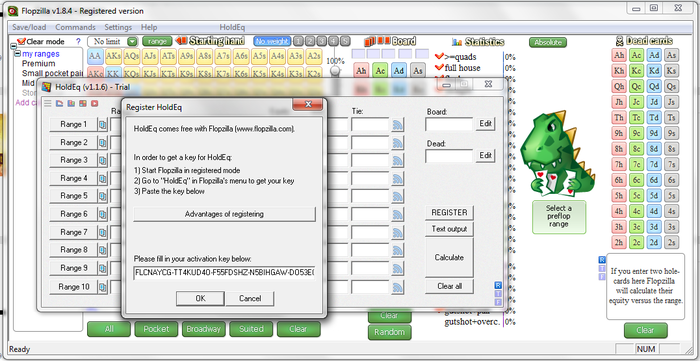Open the Save/load menu

click(29, 27)
